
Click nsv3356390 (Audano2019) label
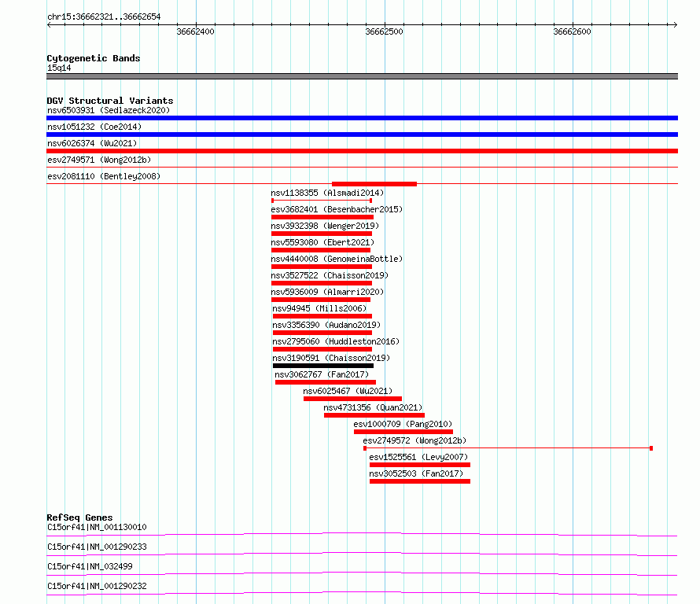tap(326, 325)
